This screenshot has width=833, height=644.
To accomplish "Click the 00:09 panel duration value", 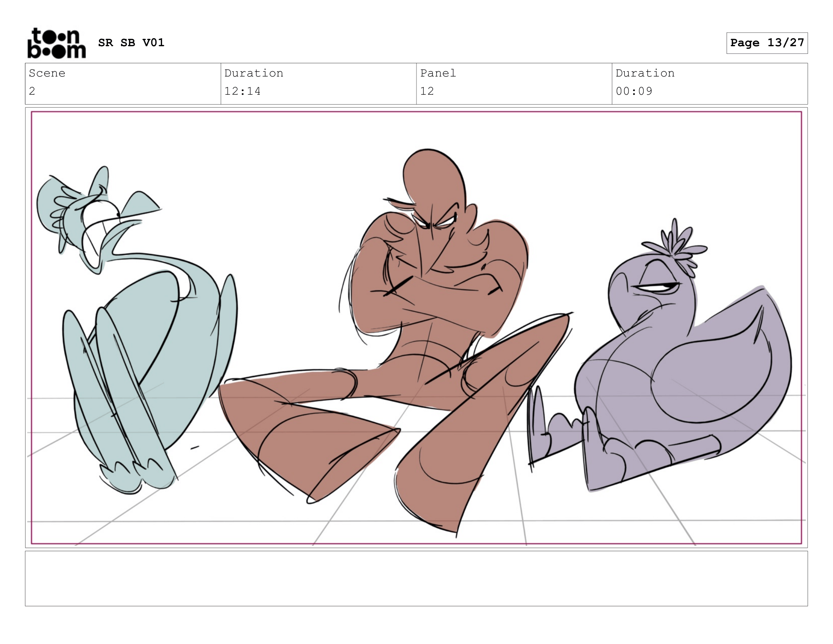I will (x=634, y=91).
